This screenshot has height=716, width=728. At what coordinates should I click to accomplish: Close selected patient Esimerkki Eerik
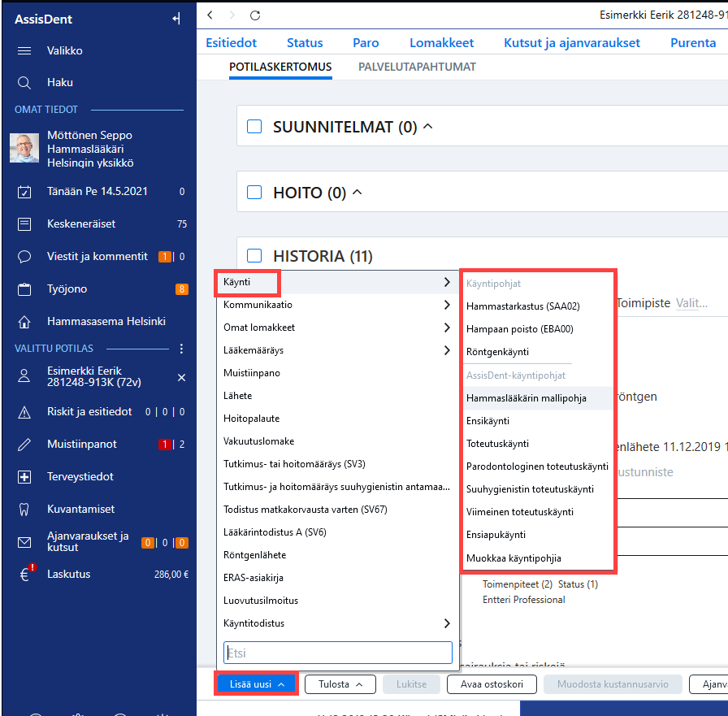(x=181, y=377)
